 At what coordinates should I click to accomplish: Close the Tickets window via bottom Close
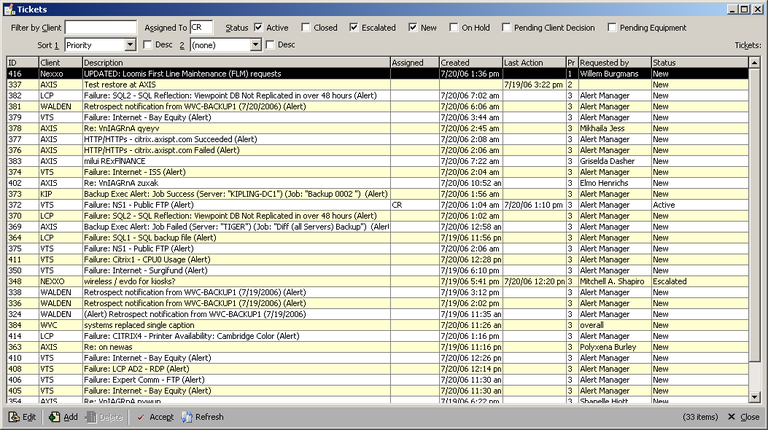click(743, 417)
